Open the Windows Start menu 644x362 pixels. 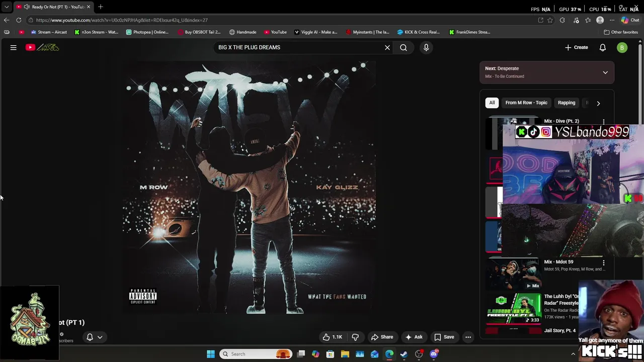(x=211, y=354)
